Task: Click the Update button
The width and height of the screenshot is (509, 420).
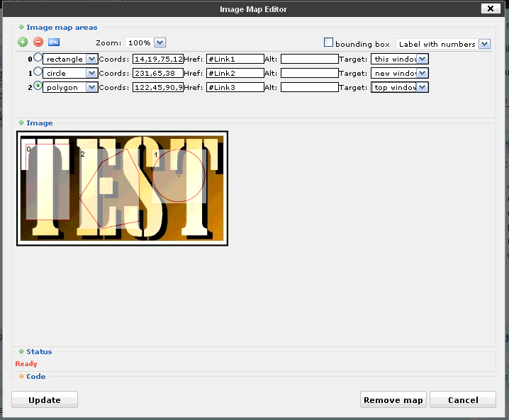Action: (45, 399)
